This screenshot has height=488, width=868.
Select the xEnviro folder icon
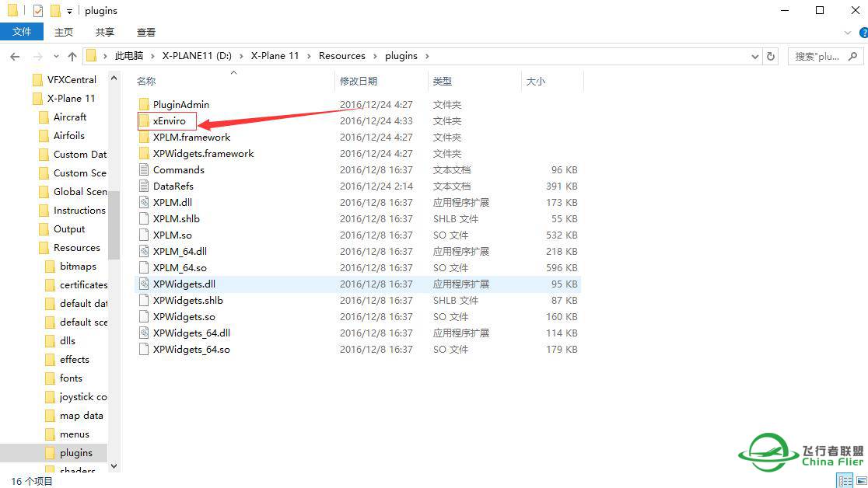144,120
